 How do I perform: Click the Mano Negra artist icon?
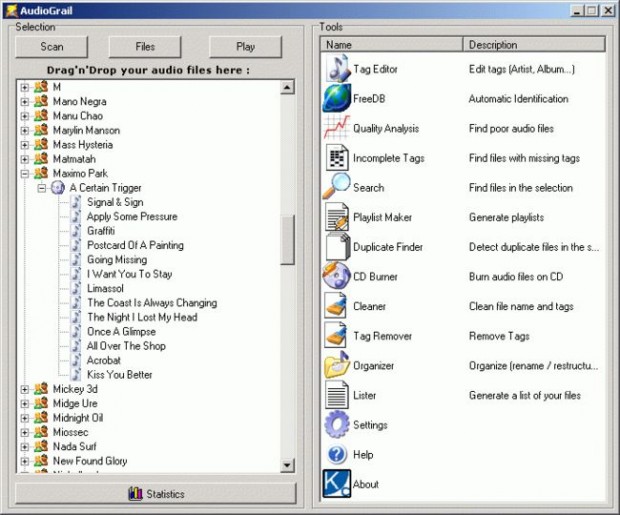point(41,101)
